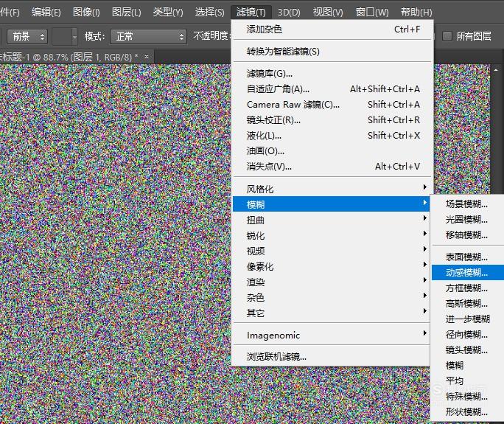Toggle the 所有图层 checkbox
This screenshot has height=424, width=504.
tap(447, 36)
